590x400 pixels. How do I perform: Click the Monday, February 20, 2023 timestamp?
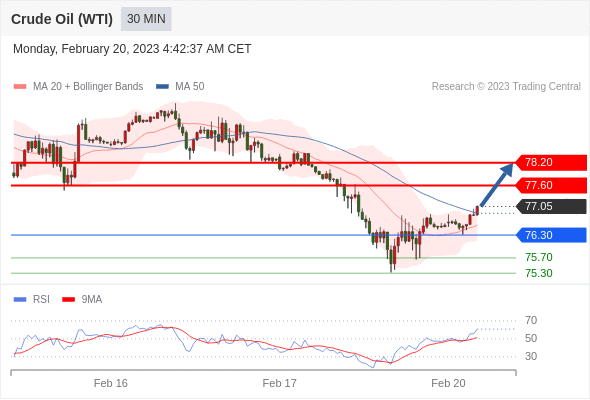click(x=132, y=49)
